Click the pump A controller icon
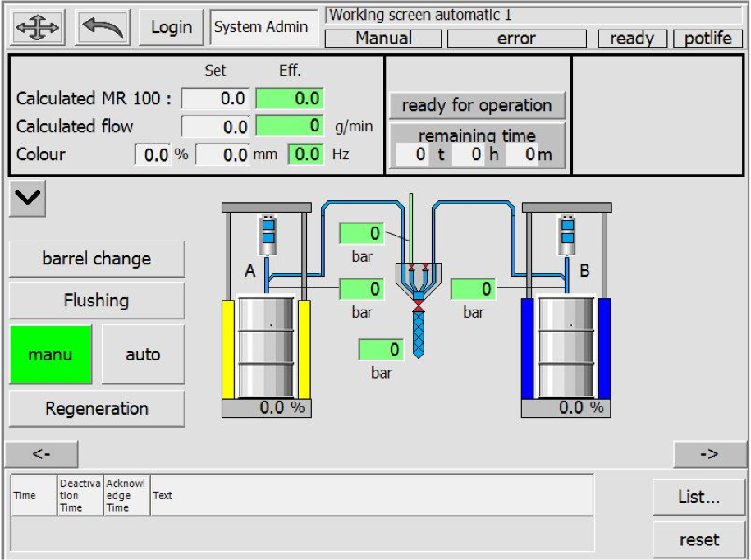 268,234
